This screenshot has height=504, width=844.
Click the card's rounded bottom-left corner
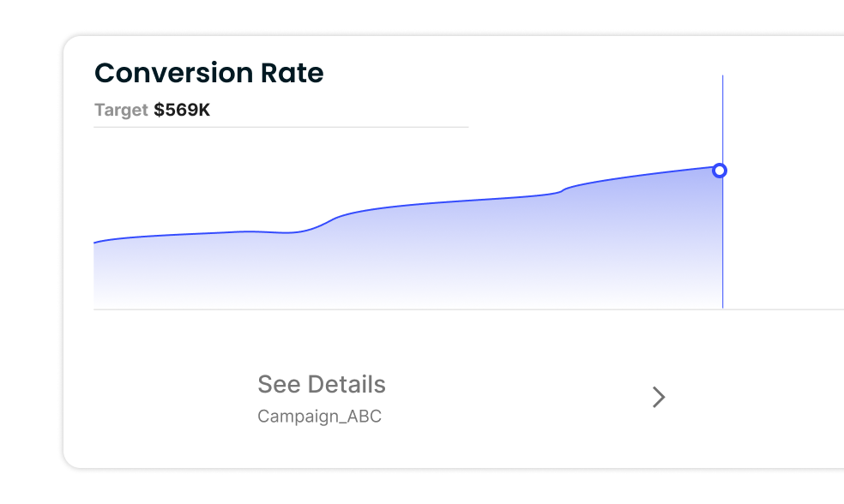pos(69,461)
